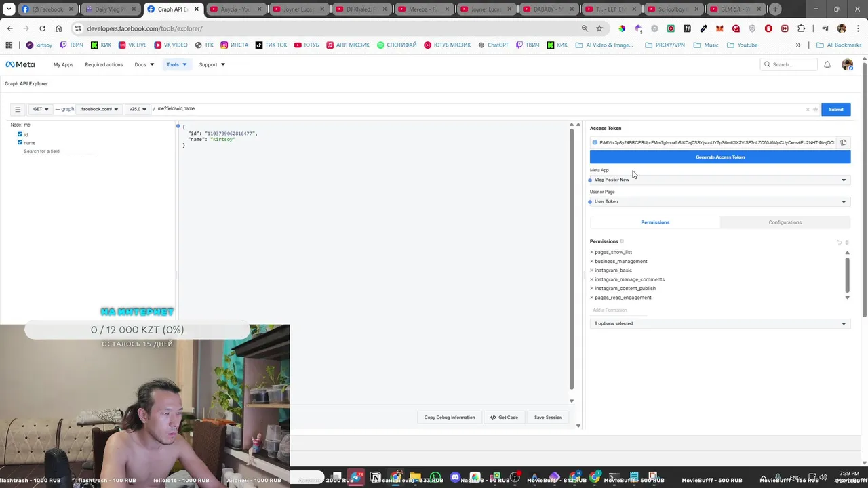Reload the page
The width and height of the screenshot is (868, 488).
point(42,28)
